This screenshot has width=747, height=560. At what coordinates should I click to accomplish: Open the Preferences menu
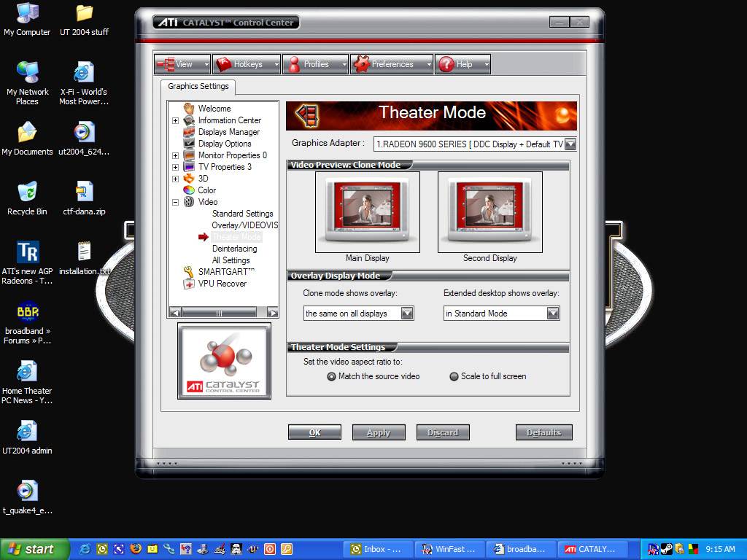click(392, 64)
